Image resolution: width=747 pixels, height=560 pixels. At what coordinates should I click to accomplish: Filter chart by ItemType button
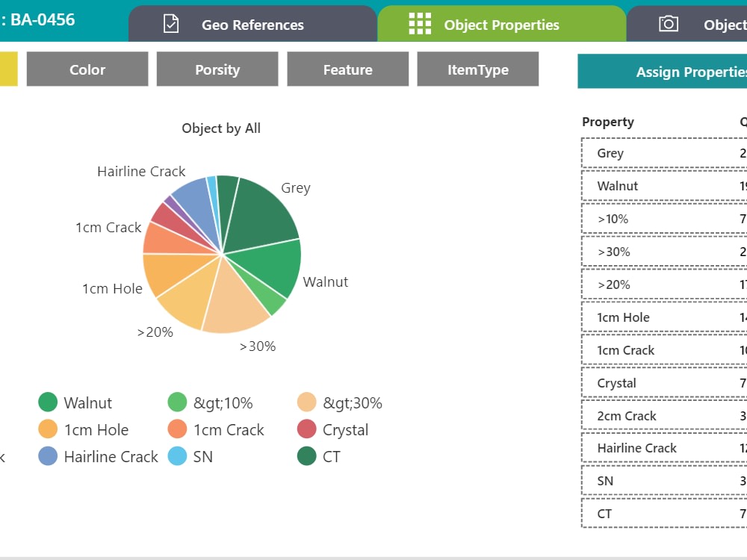pyautogui.click(x=478, y=69)
